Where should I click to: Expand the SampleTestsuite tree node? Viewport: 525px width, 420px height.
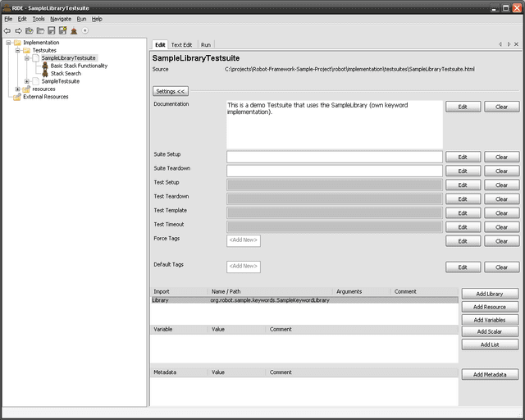click(x=26, y=81)
